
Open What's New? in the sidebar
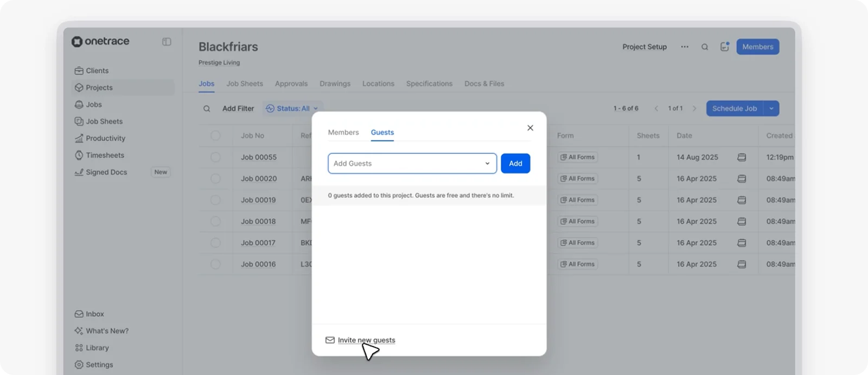[101, 331]
